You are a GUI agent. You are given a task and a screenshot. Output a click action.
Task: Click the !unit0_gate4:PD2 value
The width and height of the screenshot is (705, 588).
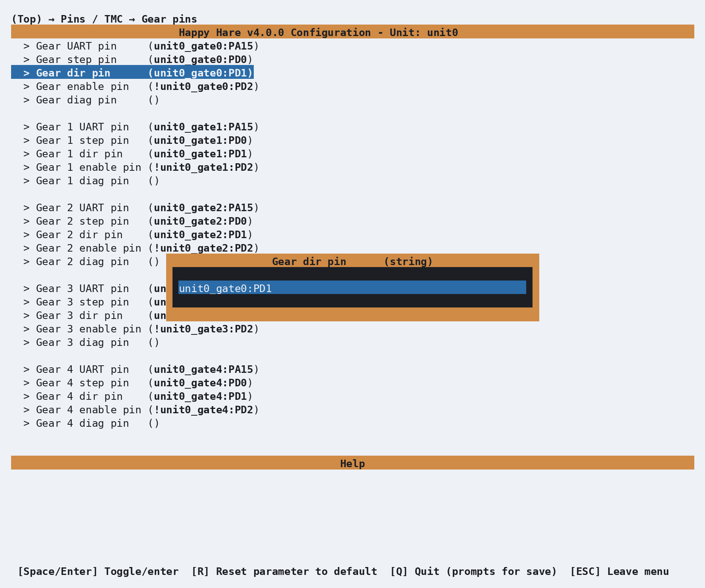click(x=203, y=410)
